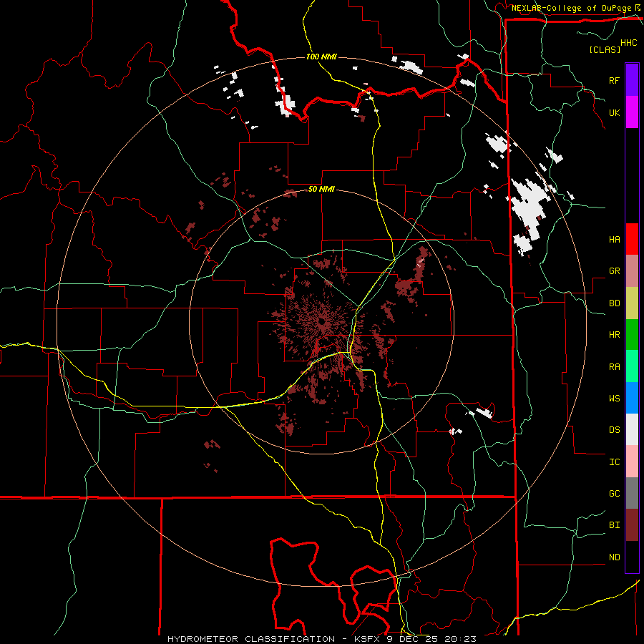
Task: Click the ND black legend swatch
Action: (632, 557)
